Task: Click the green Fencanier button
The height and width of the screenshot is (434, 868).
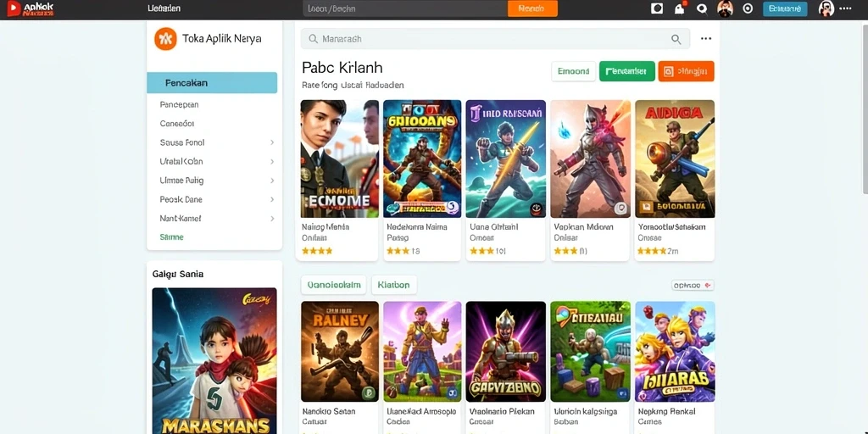Action: (626, 71)
